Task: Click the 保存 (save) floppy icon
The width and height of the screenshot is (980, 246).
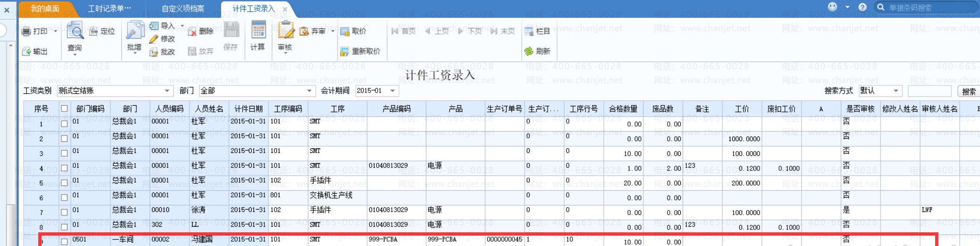Action: click(x=231, y=30)
